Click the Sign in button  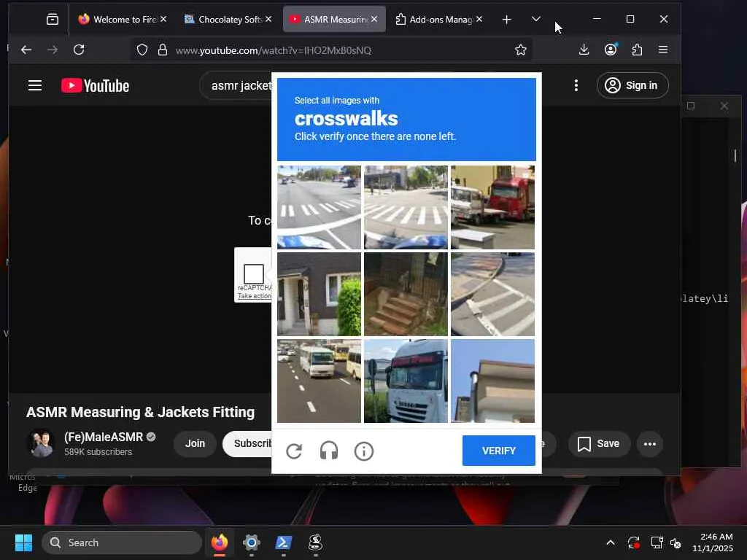tap(632, 85)
